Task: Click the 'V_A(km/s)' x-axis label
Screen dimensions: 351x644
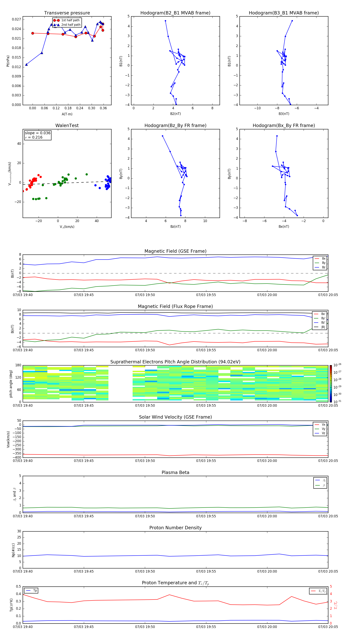Action: 67,227
